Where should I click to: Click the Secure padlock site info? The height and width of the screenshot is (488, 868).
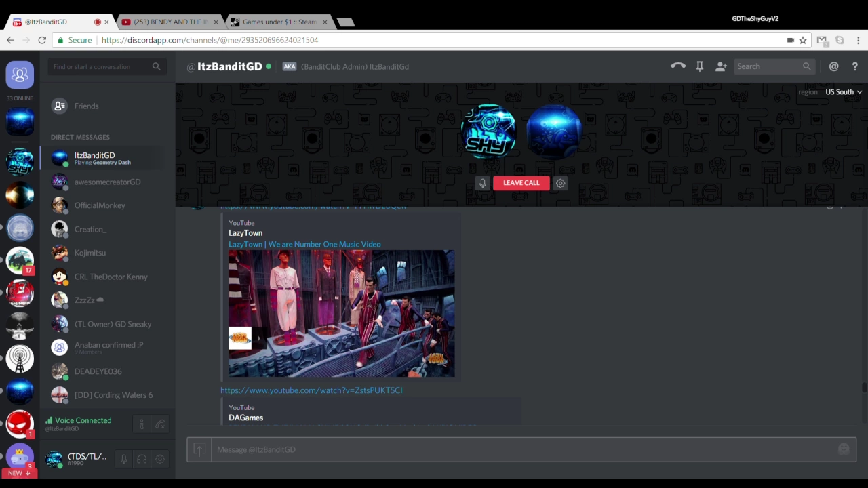75,40
